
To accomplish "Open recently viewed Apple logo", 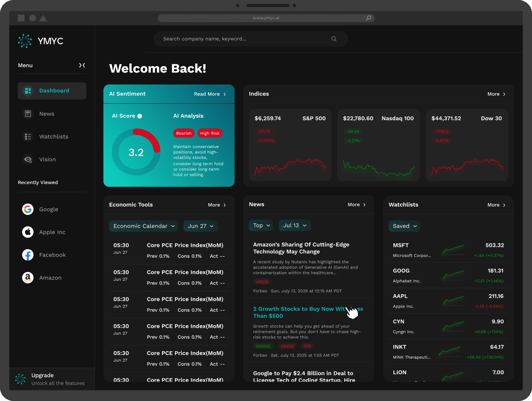I will click(28, 232).
